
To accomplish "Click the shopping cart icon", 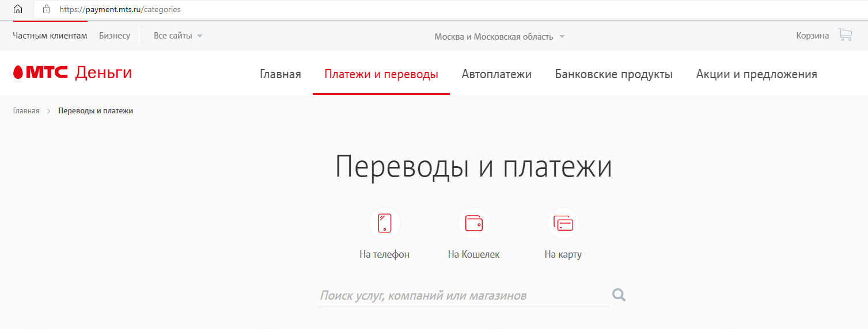I will (845, 36).
